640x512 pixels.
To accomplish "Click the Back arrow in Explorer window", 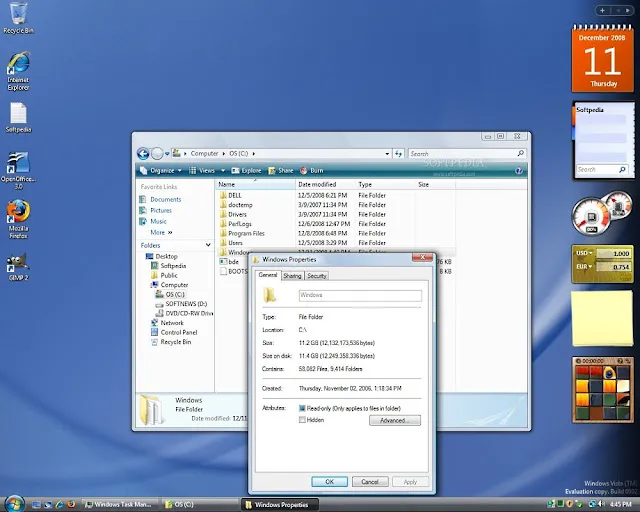I will pos(143,154).
